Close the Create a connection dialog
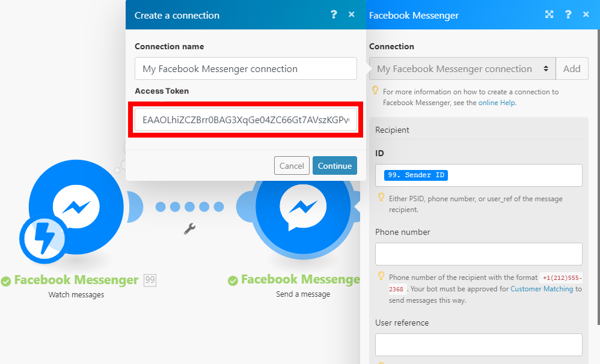The height and width of the screenshot is (364, 600). click(x=352, y=15)
